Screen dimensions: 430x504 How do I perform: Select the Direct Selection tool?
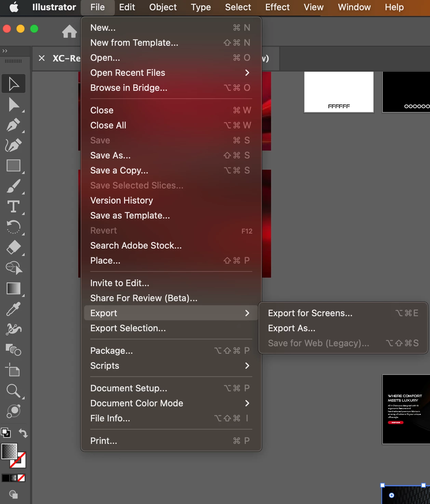[x=14, y=104]
